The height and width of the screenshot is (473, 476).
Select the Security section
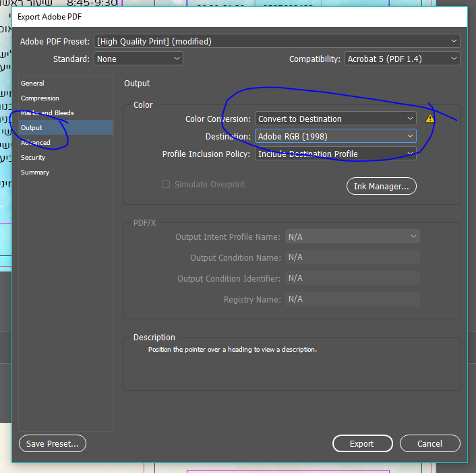click(66, 158)
